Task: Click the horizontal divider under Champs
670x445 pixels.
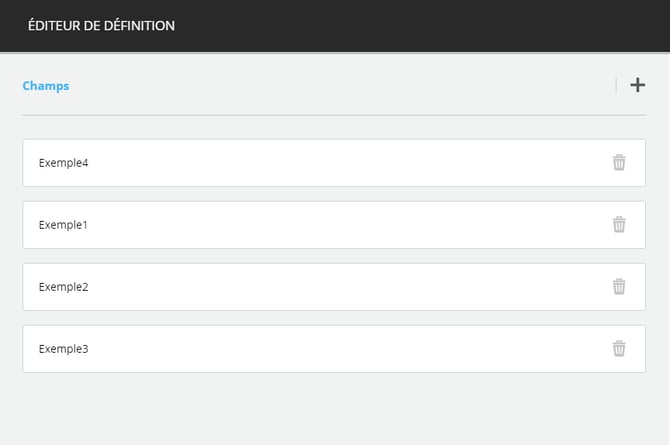Action: 334,115
